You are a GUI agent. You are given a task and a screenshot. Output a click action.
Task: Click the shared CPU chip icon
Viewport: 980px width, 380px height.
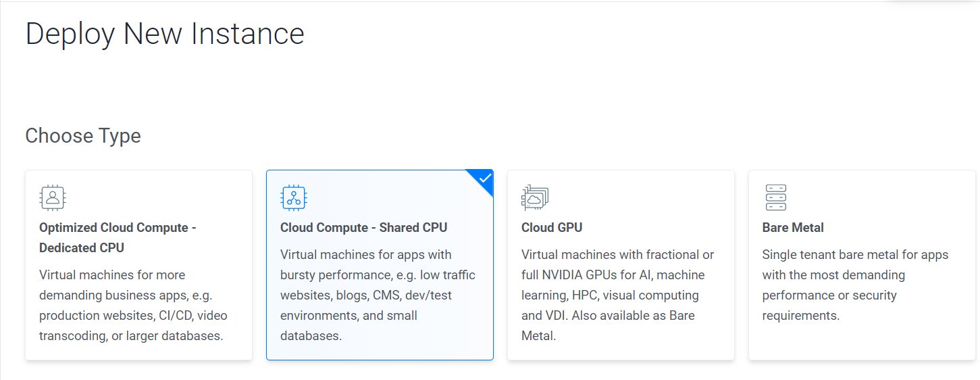(294, 197)
